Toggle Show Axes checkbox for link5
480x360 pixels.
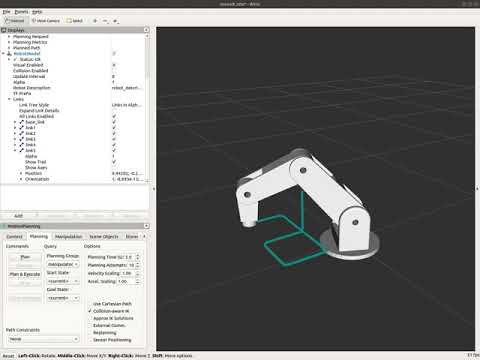(x=114, y=167)
